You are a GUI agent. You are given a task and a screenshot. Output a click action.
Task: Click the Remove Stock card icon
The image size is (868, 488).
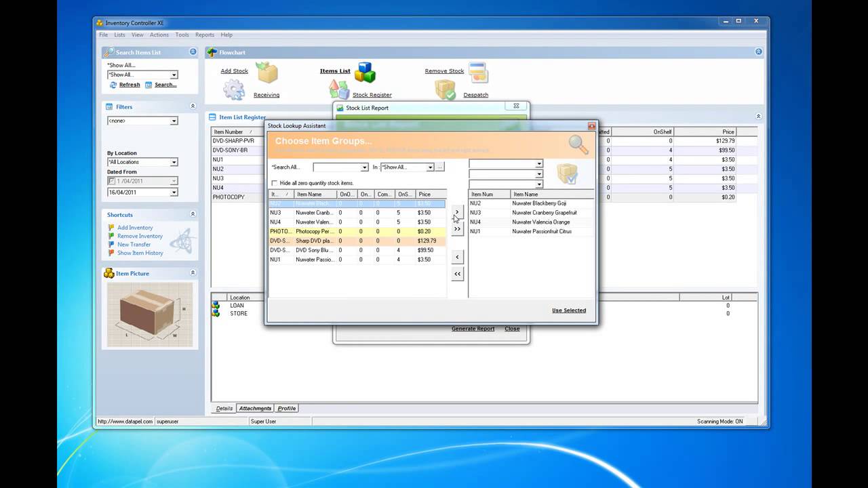click(478, 72)
